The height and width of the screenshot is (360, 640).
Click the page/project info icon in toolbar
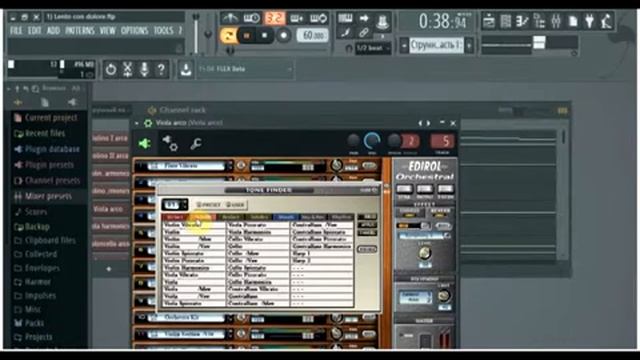tap(573, 21)
